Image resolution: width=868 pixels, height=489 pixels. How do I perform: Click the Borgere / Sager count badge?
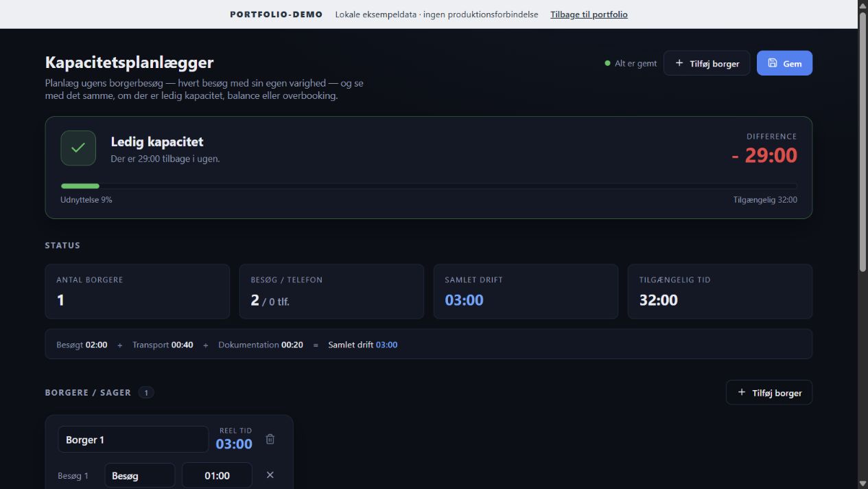(x=145, y=393)
